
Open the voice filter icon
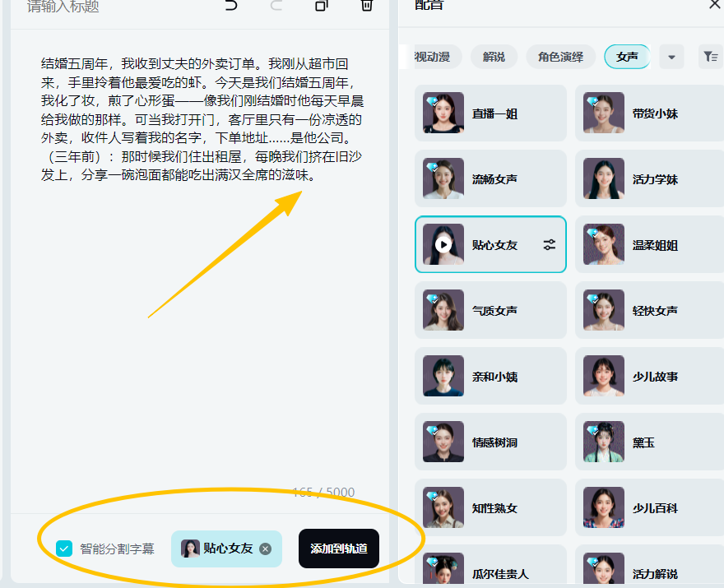click(x=709, y=57)
